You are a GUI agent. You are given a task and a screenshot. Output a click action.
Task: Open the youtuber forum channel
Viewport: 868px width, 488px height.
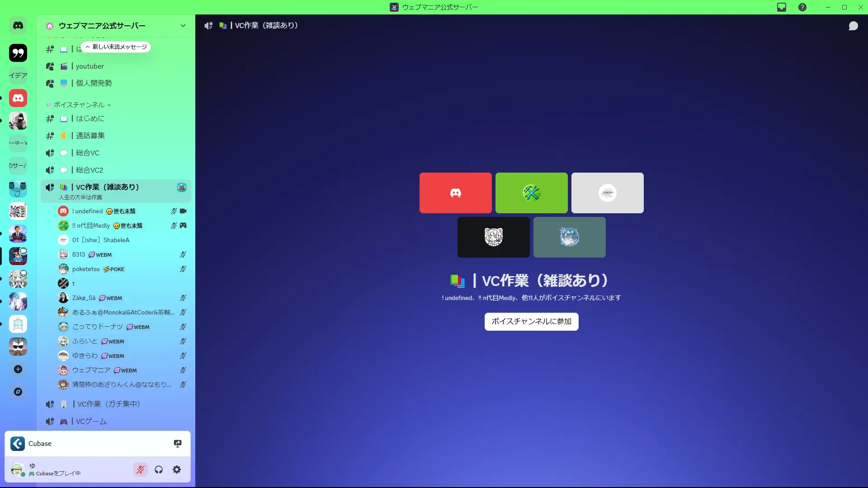[90, 66]
